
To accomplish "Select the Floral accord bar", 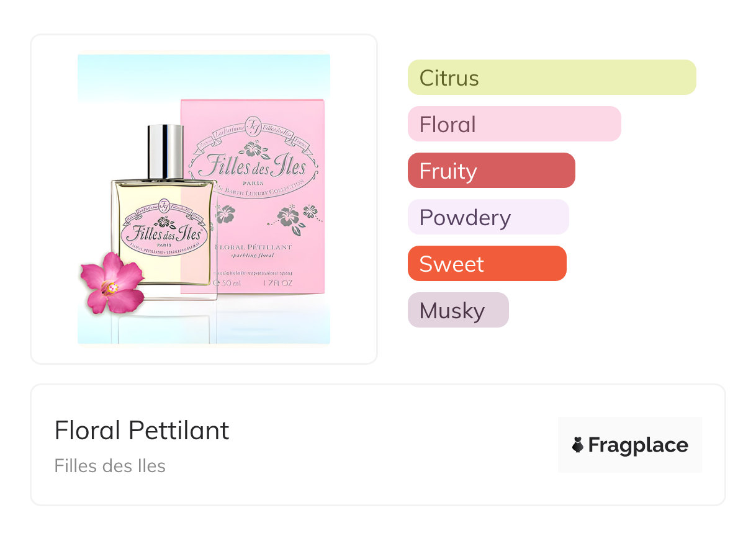I will [x=514, y=124].
